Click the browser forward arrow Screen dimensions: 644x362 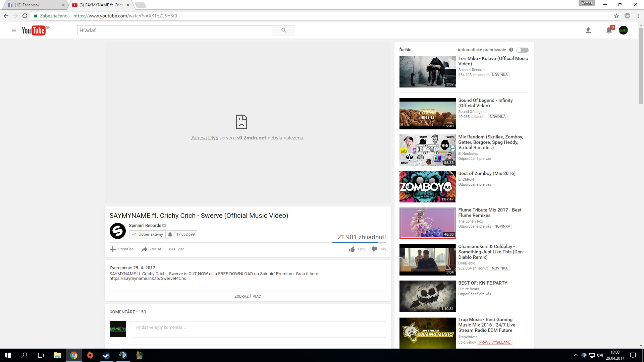click(x=15, y=16)
